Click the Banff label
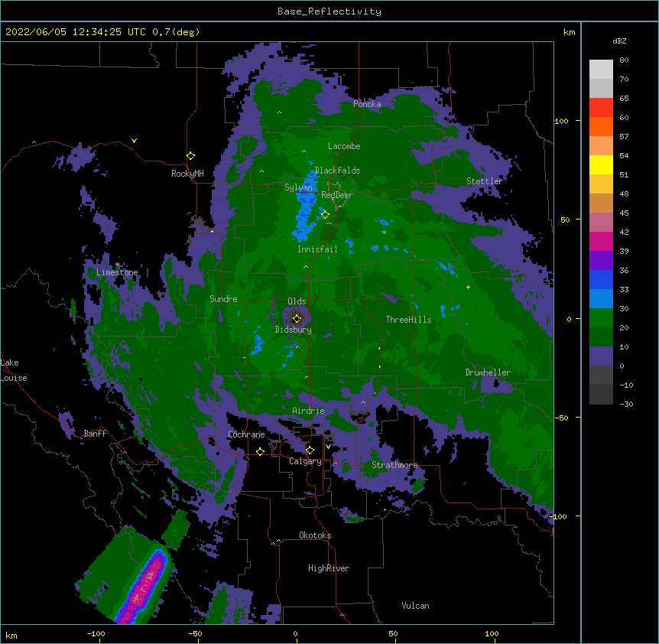Screen dimensions: 659x644 click(x=95, y=434)
